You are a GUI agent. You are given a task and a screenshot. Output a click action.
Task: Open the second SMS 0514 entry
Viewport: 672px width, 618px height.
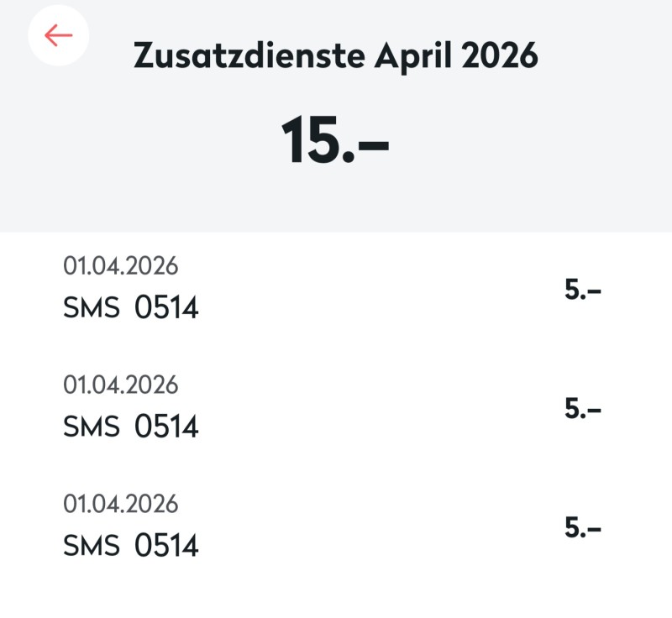click(131, 427)
